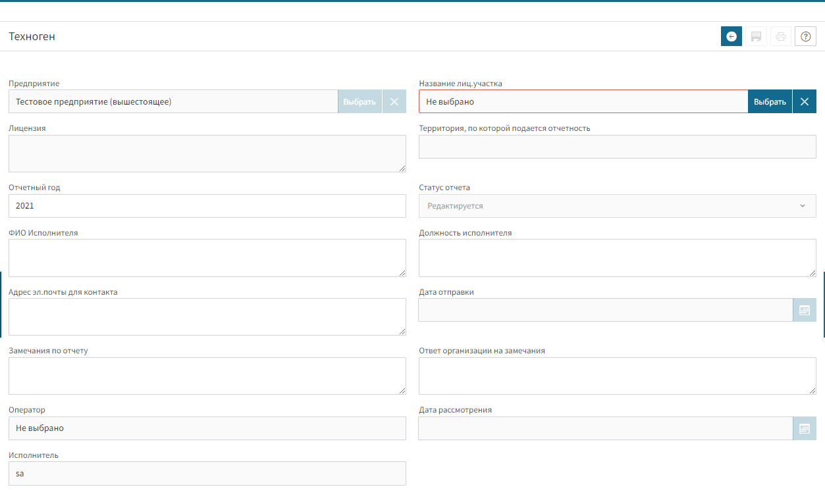Image resolution: width=825 pixels, height=504 pixels.
Task: Click the Территория отчетности field
Action: coord(617,147)
